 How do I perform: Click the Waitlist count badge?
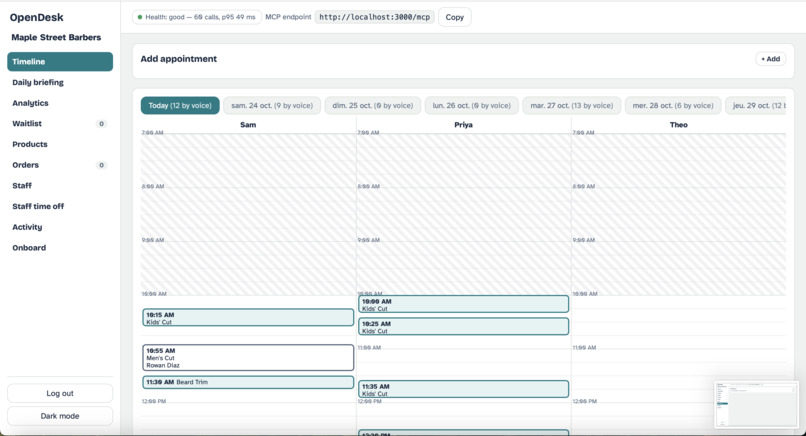(x=101, y=123)
